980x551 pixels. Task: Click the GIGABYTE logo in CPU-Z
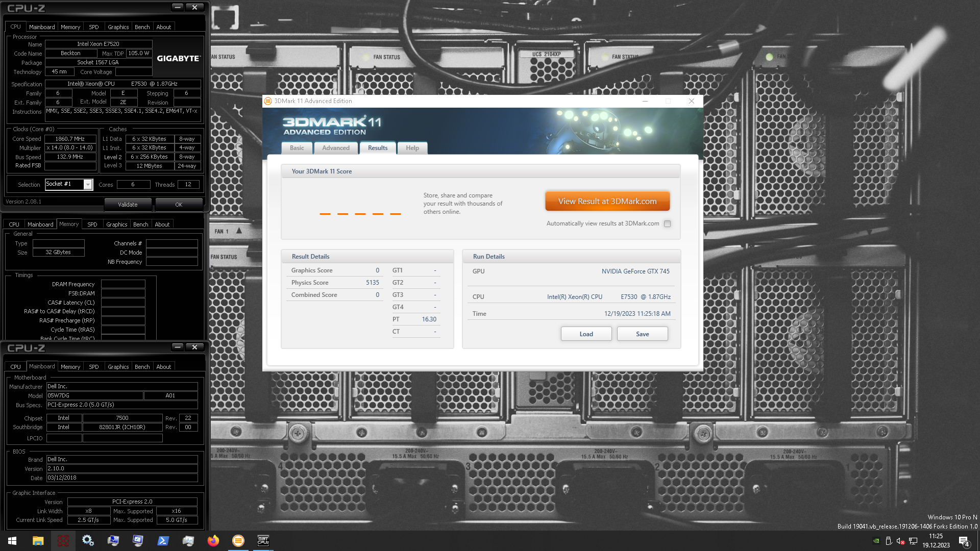(x=178, y=59)
